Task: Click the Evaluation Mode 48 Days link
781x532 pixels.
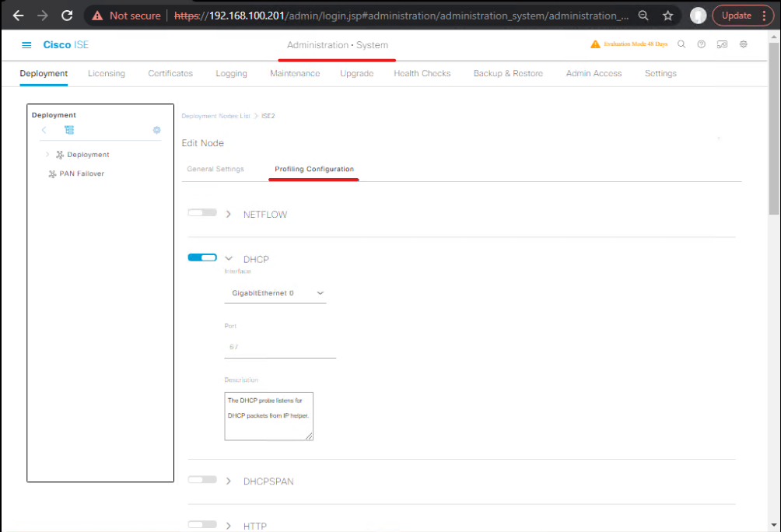Action: (x=636, y=44)
